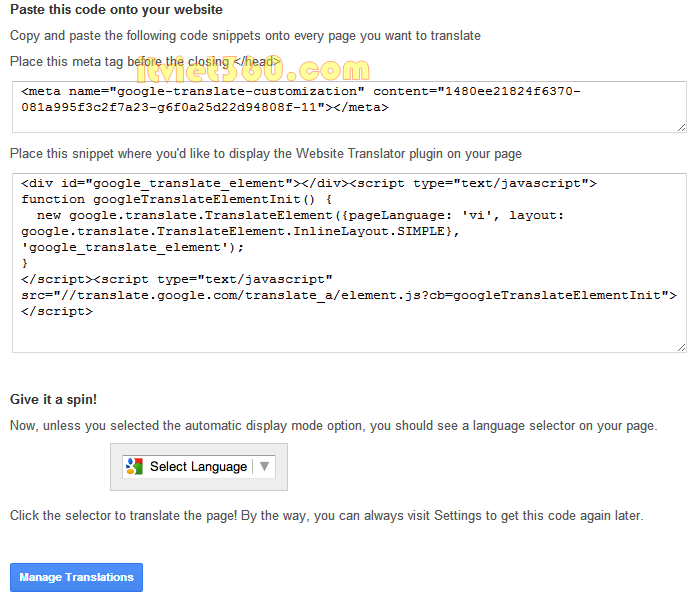Click the last closing script tag line
The image size is (700, 596).
[x=57, y=312]
